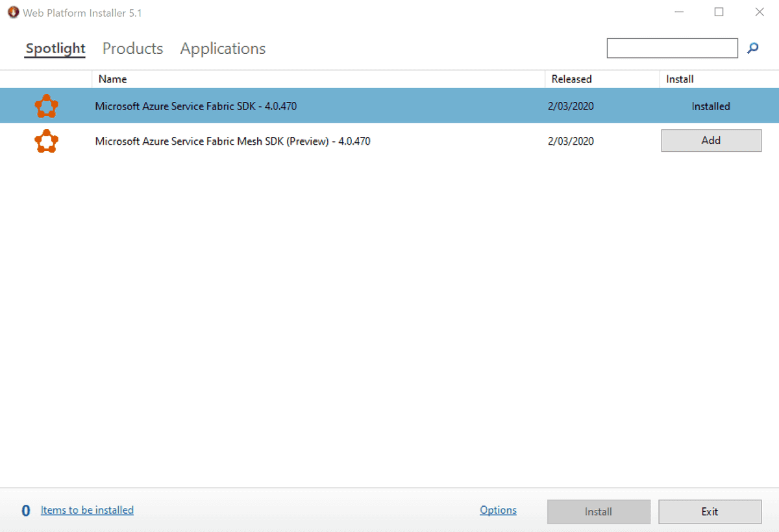
Task: Click the Items to be installed link
Action: 86,510
